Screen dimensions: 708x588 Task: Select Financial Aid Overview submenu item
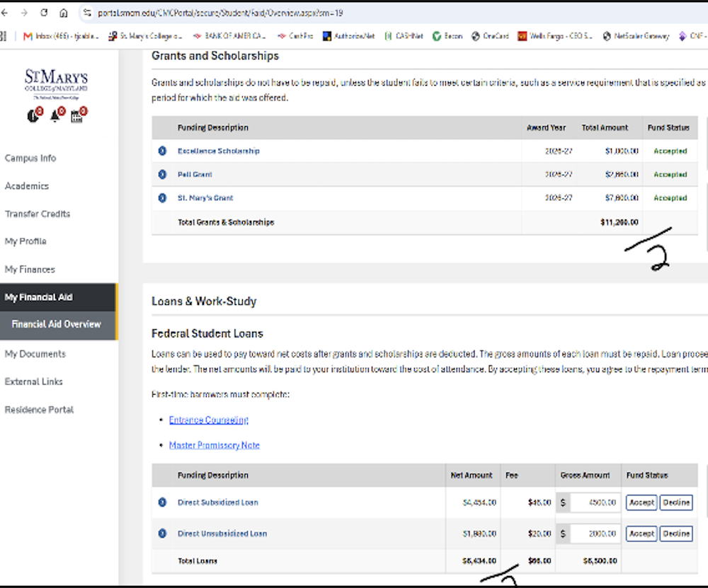pyautogui.click(x=59, y=325)
